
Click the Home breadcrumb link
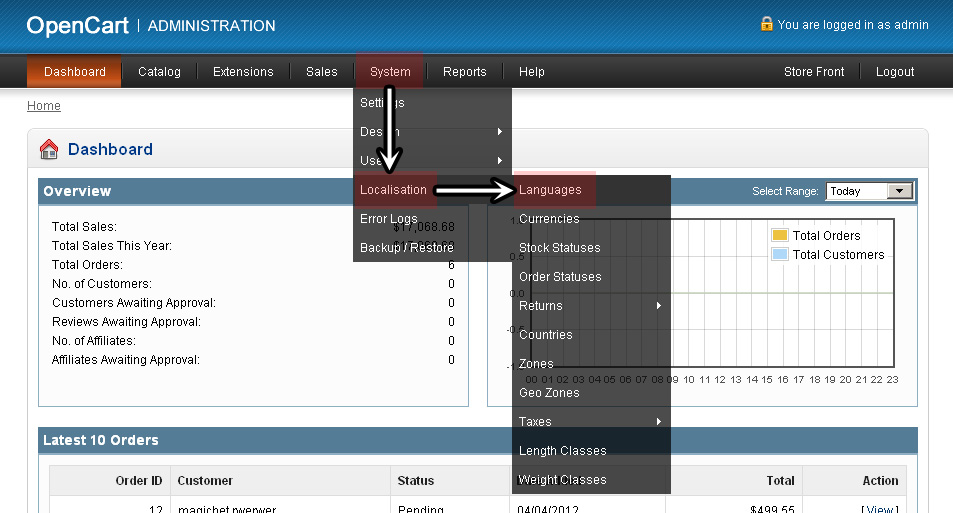coord(44,106)
